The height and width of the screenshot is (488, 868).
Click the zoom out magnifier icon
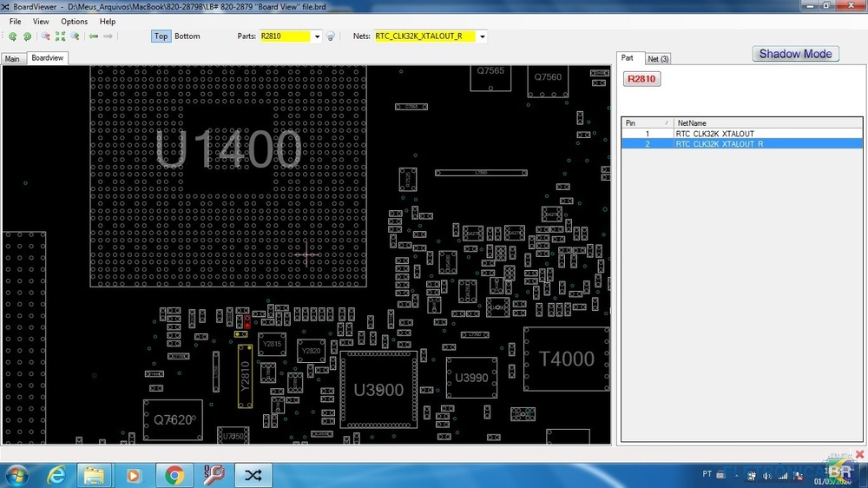point(46,36)
